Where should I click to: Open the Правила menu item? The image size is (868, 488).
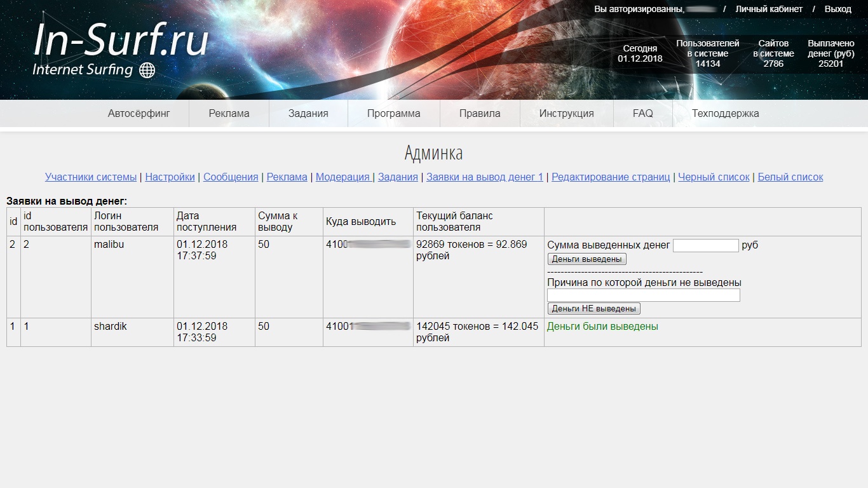tap(480, 114)
